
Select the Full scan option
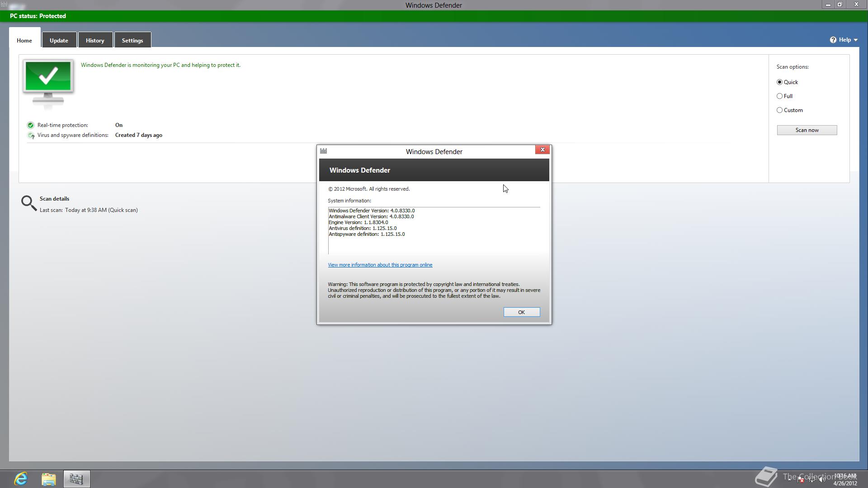point(784,96)
